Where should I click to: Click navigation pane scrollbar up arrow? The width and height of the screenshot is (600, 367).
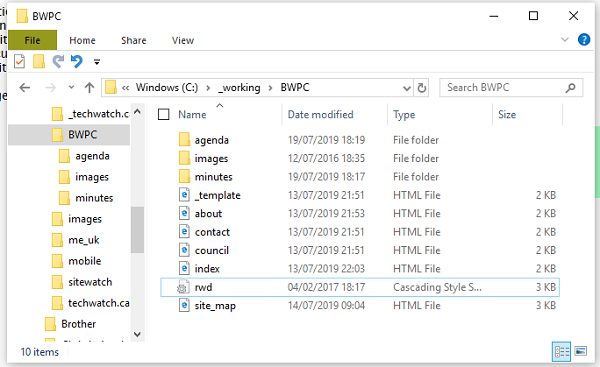137,111
